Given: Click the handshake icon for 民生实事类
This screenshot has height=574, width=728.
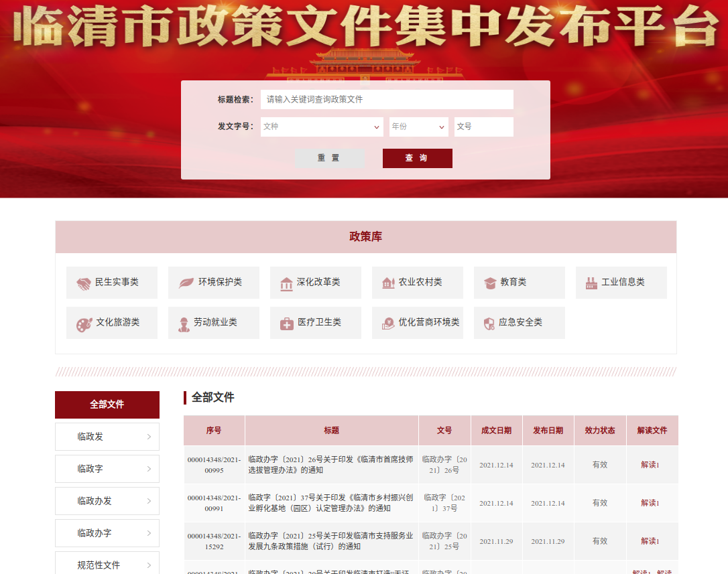Looking at the screenshot, I should [84, 283].
